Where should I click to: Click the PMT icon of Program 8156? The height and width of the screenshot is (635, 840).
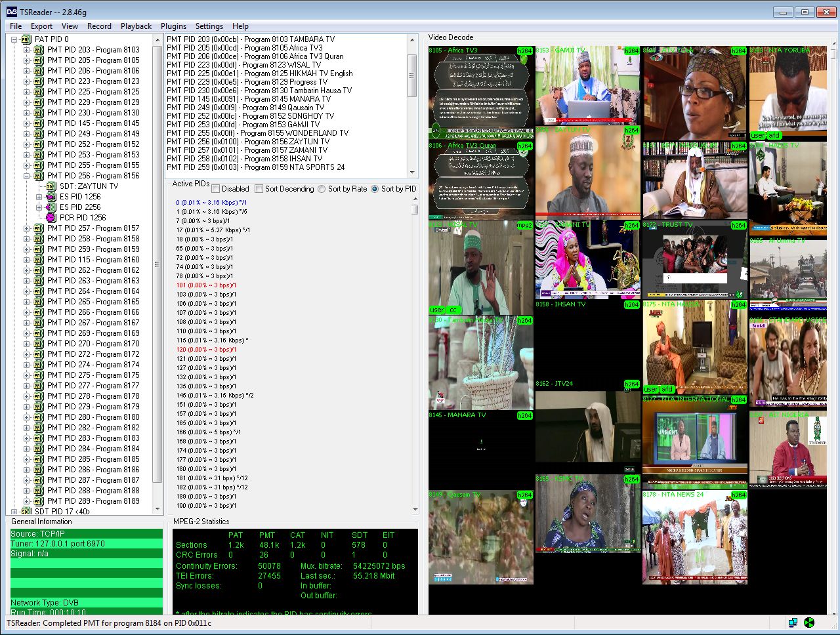pyautogui.click(x=39, y=176)
